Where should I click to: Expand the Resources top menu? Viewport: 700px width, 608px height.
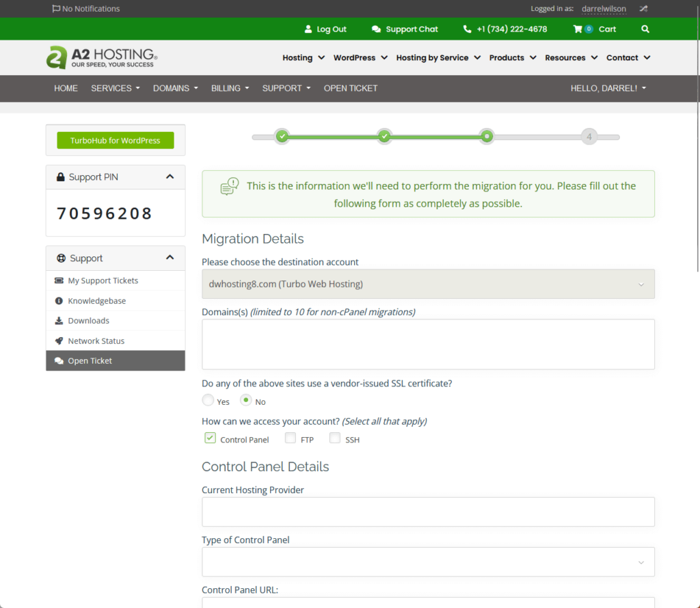coord(571,57)
